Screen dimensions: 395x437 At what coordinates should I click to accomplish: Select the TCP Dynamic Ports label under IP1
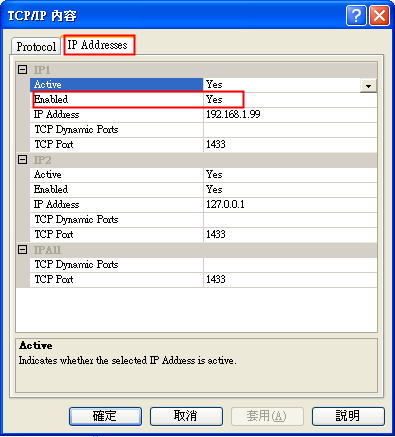coord(116,130)
